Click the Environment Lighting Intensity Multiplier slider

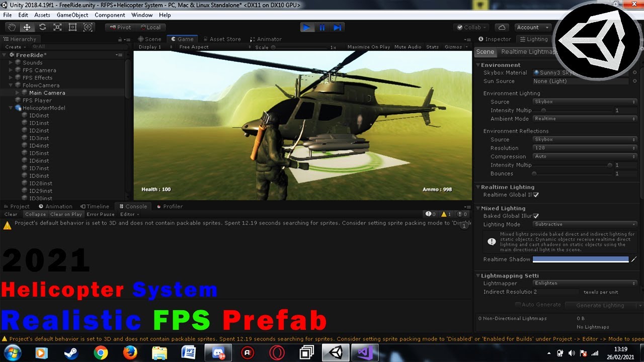tap(574, 110)
